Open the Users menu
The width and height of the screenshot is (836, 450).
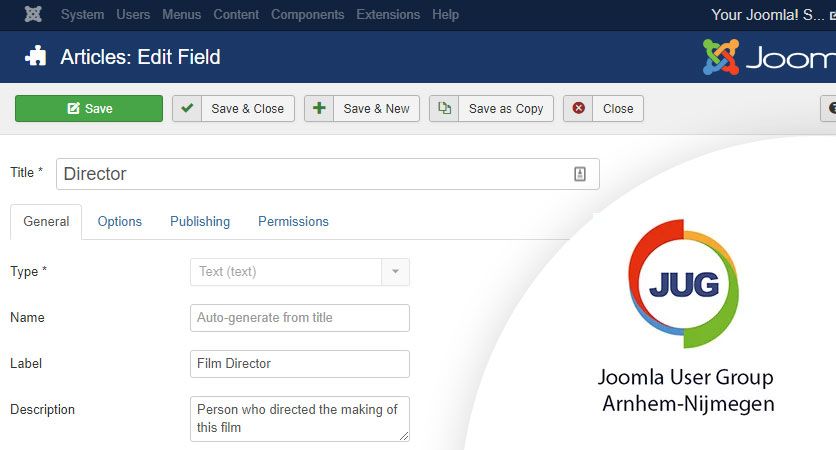(x=133, y=14)
